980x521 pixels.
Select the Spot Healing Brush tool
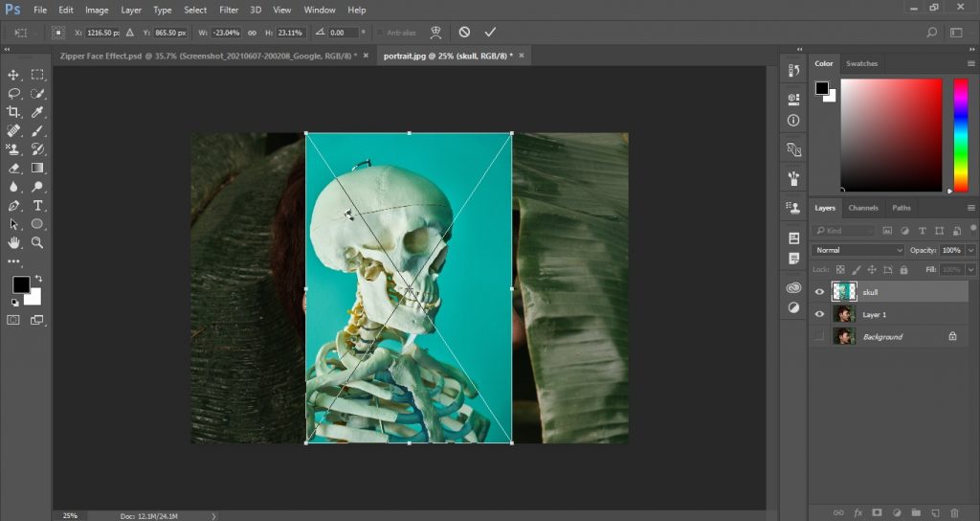tap(13, 130)
